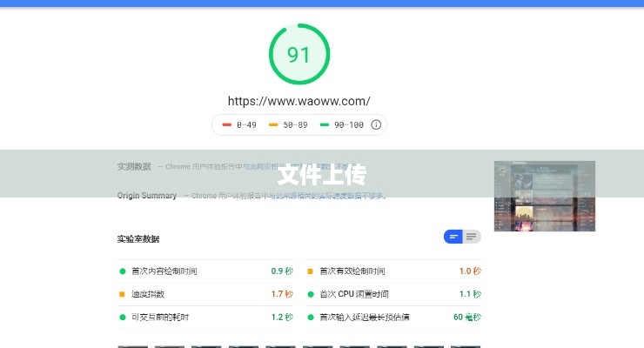Click the 91 performance score gauge

click(x=299, y=54)
